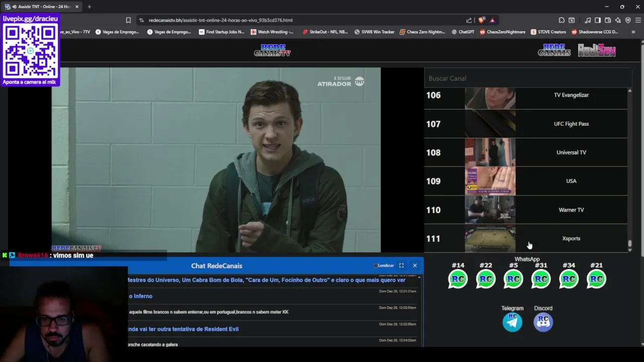
Task: Open a new browser tab
Action: point(89,7)
